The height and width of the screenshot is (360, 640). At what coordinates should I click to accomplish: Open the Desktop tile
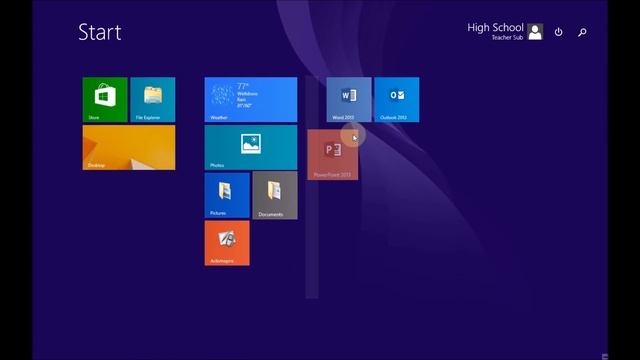point(129,147)
